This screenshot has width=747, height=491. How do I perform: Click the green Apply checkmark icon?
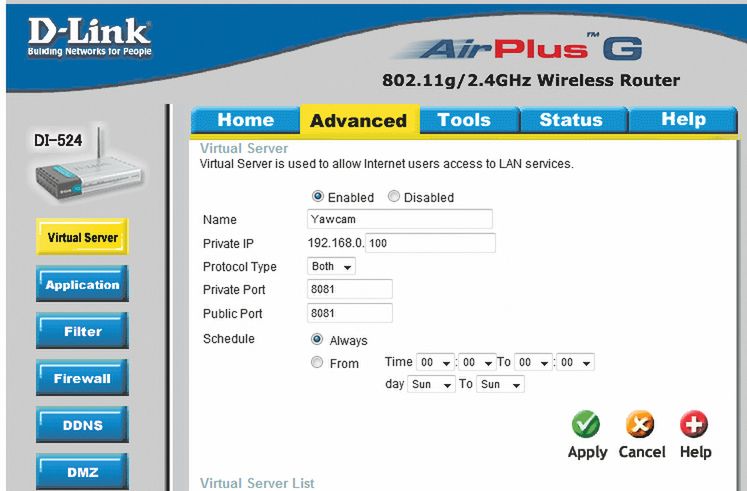[x=585, y=424]
